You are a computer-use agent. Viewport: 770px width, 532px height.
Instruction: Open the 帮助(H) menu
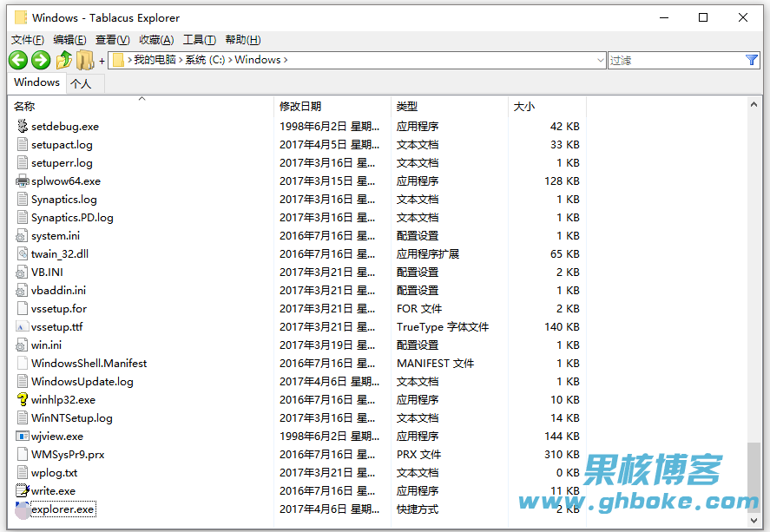coord(242,40)
